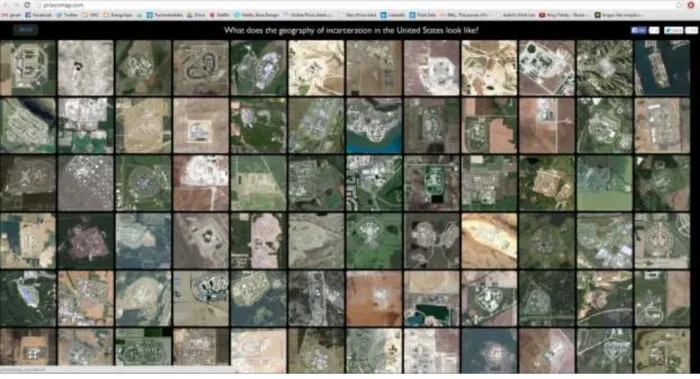Open thumbnail with diagonal yellow sand strip

coord(489,241)
